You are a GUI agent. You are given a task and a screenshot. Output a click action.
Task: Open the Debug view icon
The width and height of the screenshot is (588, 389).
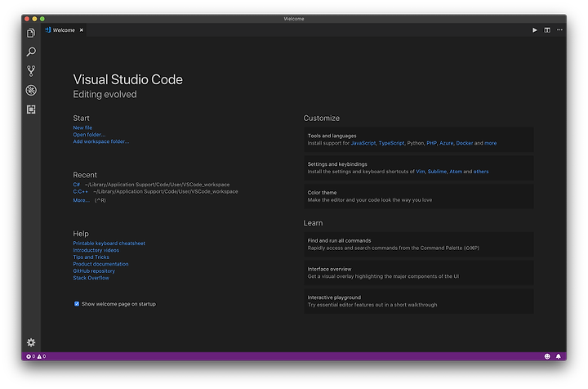[31, 90]
